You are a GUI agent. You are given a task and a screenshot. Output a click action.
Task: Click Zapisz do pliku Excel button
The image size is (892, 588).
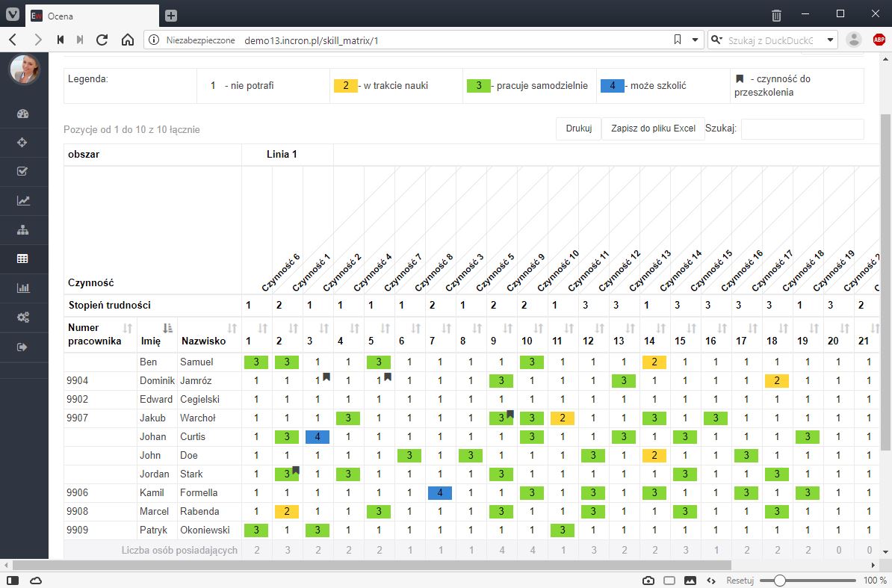(652, 129)
